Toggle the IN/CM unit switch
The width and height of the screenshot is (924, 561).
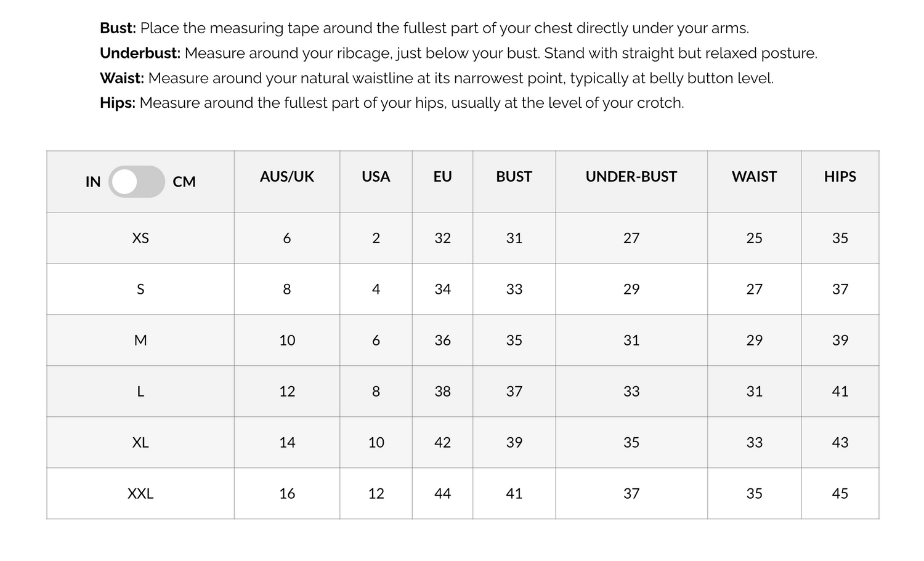tap(137, 182)
